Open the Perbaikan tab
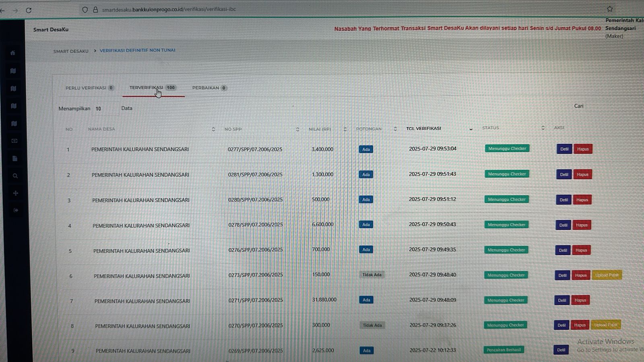644x362 pixels. (210, 88)
